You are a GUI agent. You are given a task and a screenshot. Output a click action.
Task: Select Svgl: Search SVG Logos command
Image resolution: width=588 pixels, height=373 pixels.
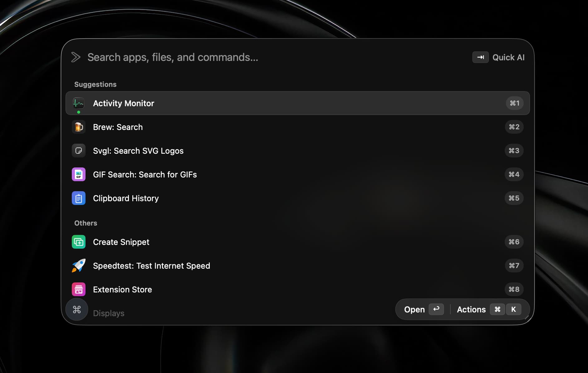pos(298,151)
